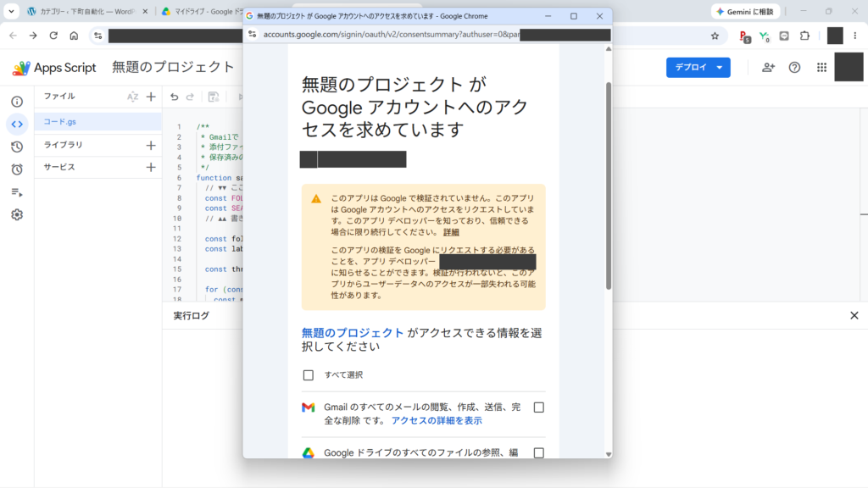Click the 詳細 link in warning
Screen dimensions: 868x488
(x=451, y=232)
